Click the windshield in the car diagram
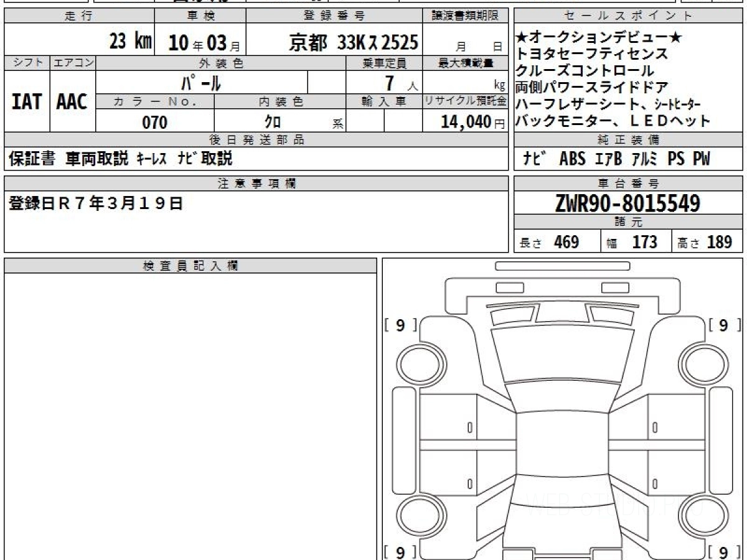 [x=561, y=355]
